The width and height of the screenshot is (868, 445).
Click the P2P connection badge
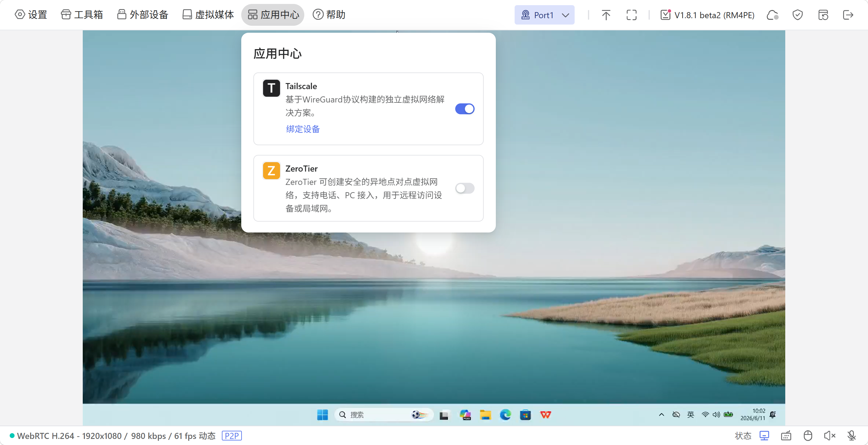232,436
